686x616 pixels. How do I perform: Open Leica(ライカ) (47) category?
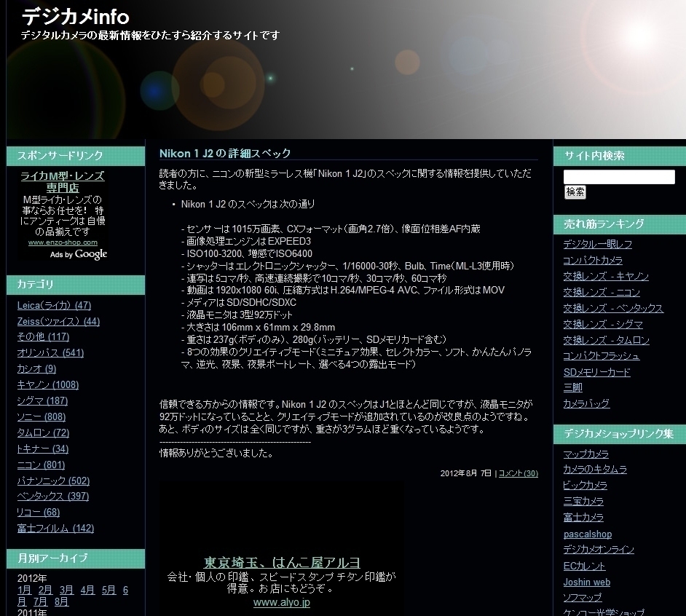(x=54, y=305)
